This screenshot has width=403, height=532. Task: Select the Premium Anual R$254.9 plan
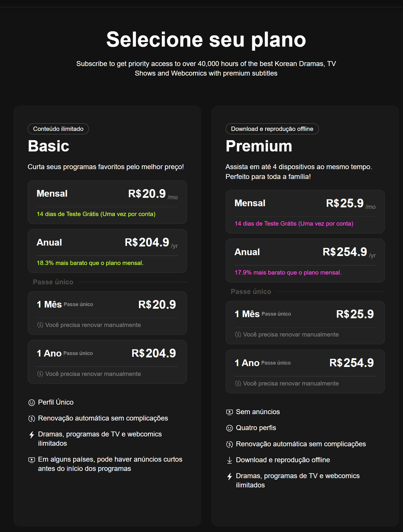[x=305, y=260]
